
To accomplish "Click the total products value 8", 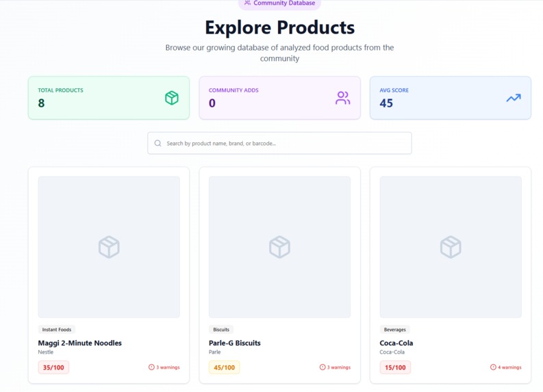I will (41, 103).
